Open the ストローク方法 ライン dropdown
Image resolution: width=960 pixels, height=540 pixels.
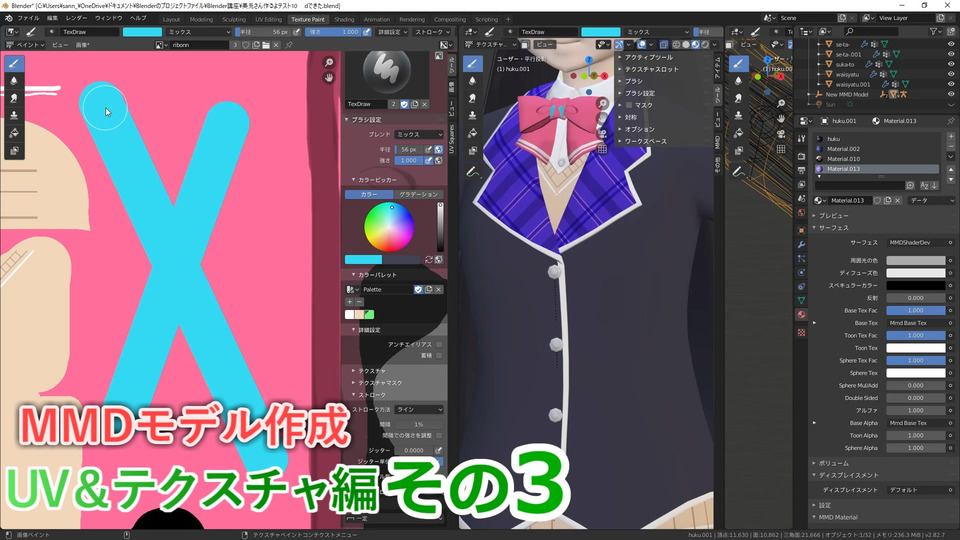419,409
